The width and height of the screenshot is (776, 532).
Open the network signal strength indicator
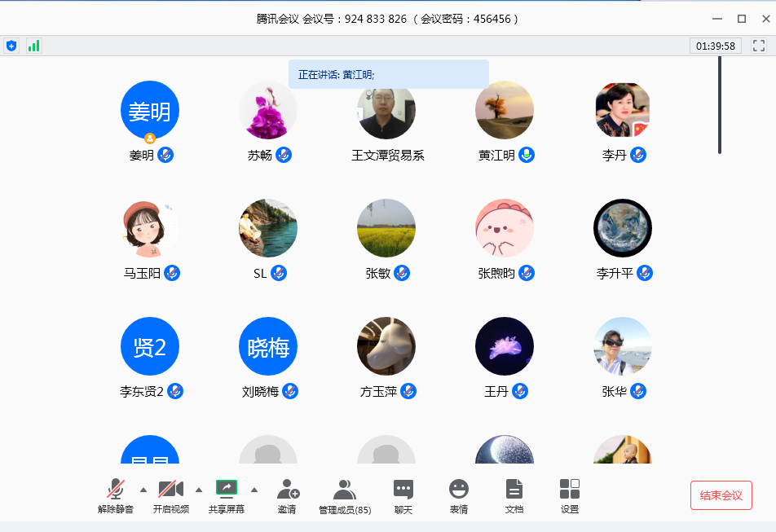click(x=33, y=46)
